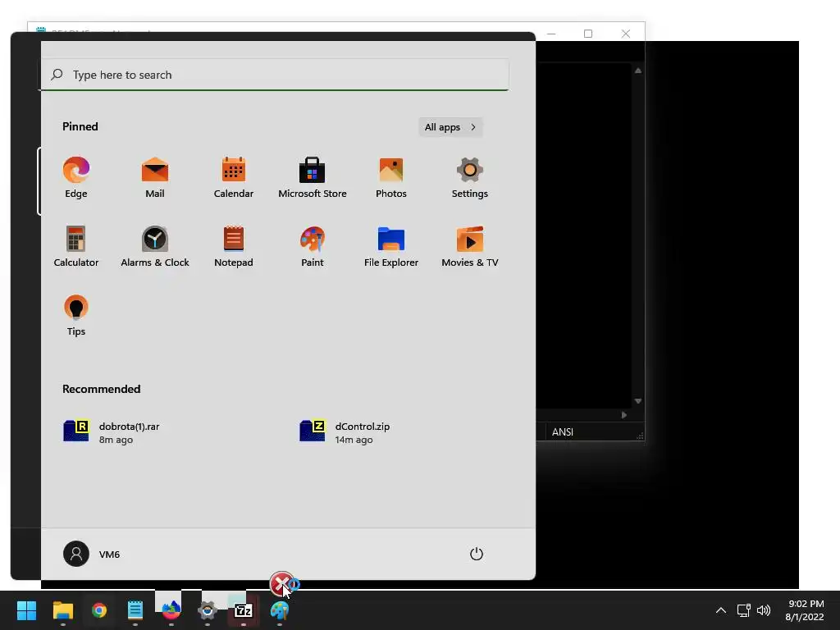The image size is (840, 630).
Task: Launch Alarms & Clock
Action: tap(155, 246)
